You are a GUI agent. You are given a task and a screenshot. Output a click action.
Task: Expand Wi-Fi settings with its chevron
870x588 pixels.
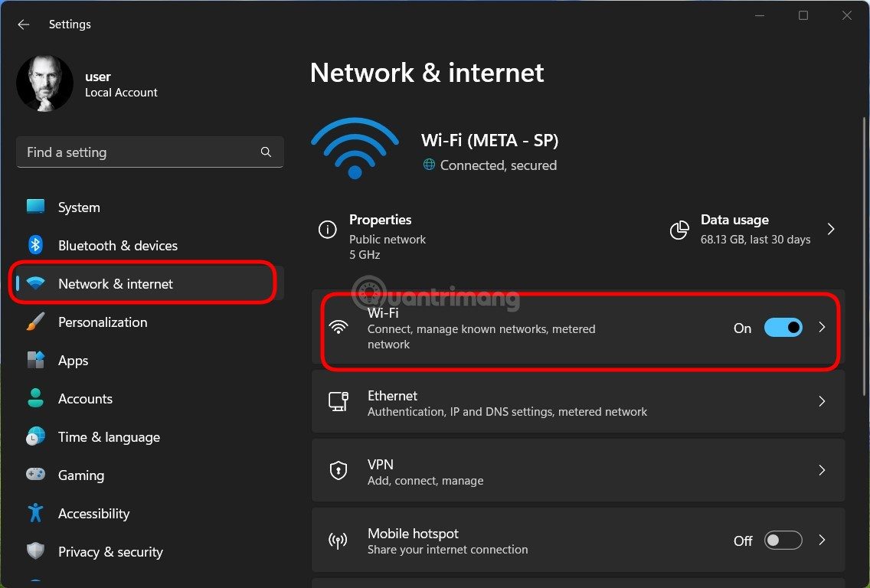(x=822, y=328)
